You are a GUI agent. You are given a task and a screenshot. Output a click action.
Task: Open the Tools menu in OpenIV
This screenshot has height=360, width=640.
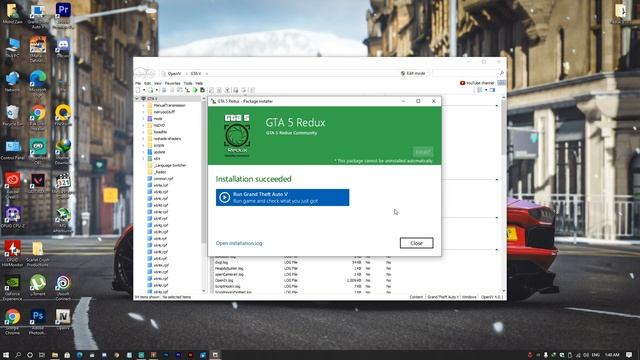click(x=188, y=83)
